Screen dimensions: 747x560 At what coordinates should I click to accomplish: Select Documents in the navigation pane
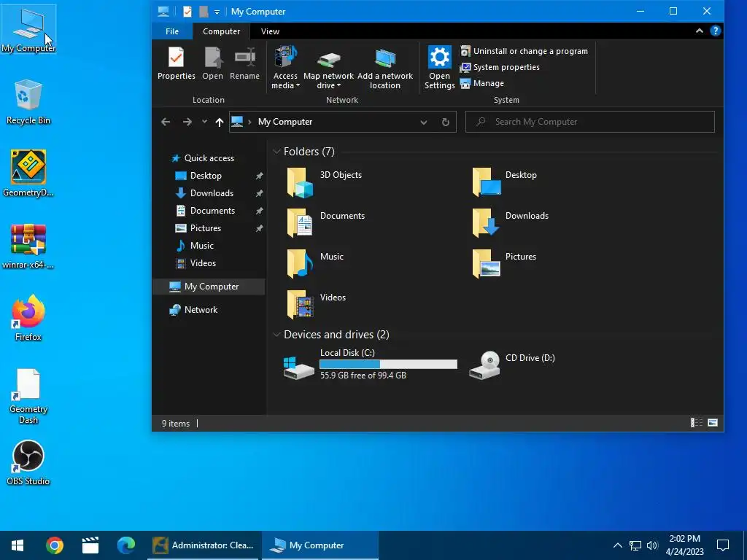[x=212, y=211]
